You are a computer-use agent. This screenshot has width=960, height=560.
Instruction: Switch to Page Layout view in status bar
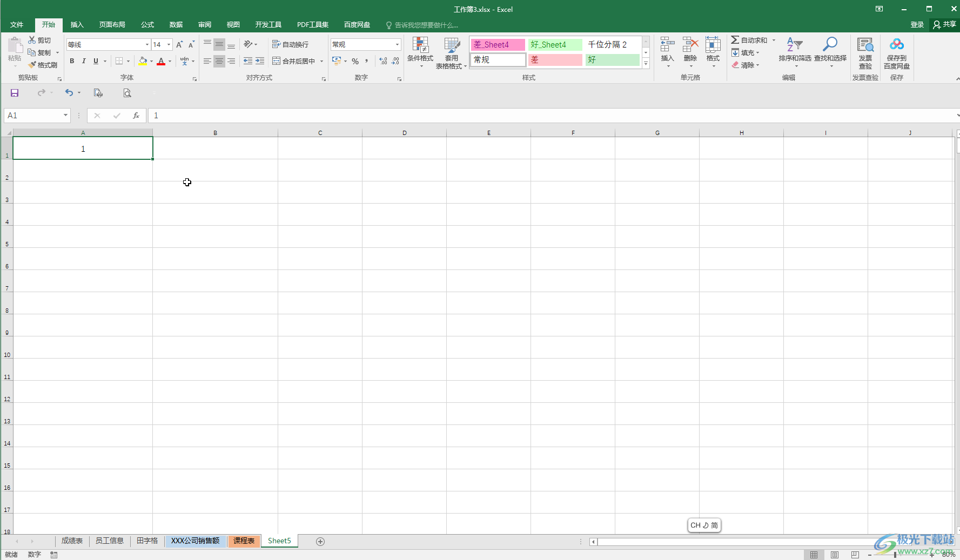click(x=835, y=555)
